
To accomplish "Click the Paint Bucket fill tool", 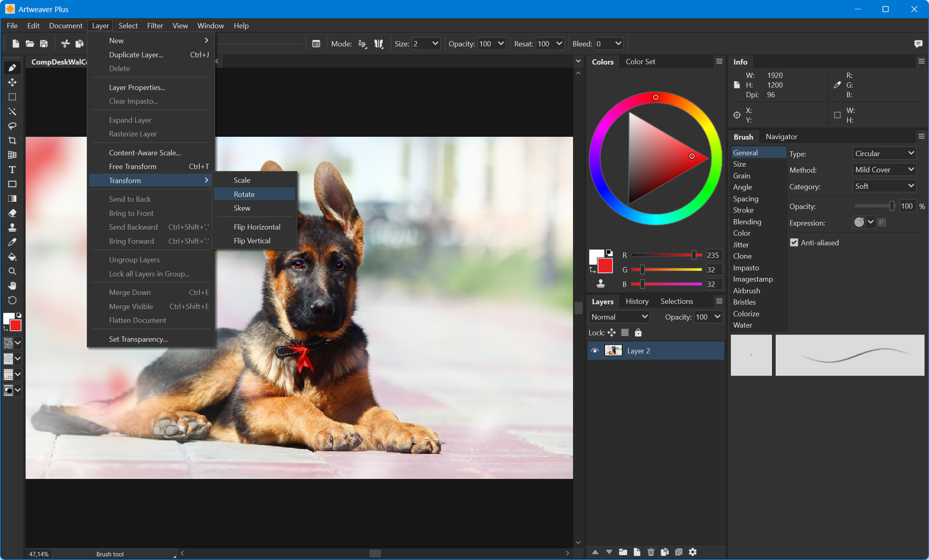I will tap(12, 257).
